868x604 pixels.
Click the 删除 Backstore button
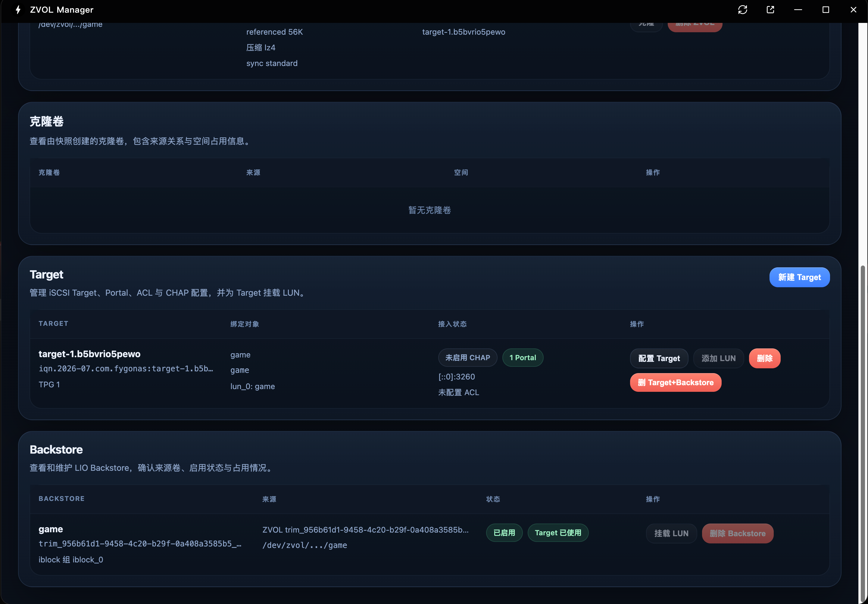click(738, 533)
